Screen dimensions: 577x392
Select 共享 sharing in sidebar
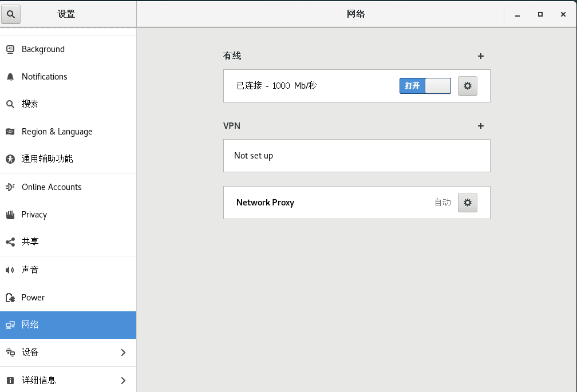click(x=30, y=242)
